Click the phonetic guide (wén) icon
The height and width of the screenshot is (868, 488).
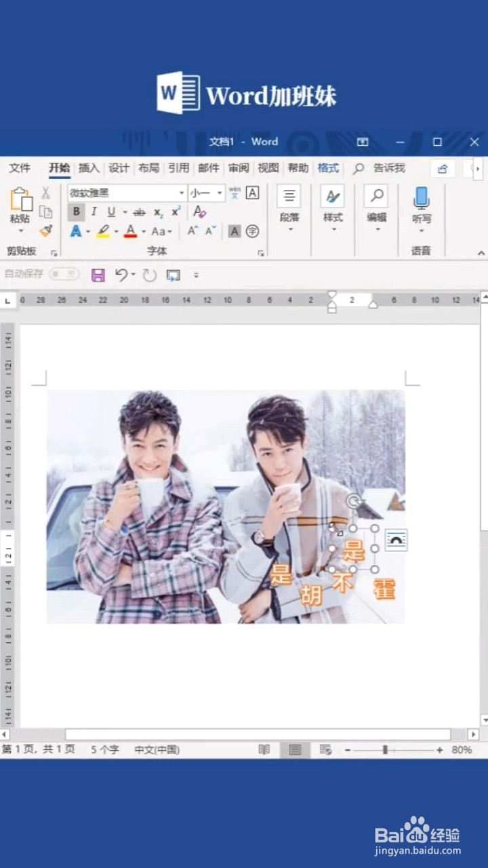[235, 193]
